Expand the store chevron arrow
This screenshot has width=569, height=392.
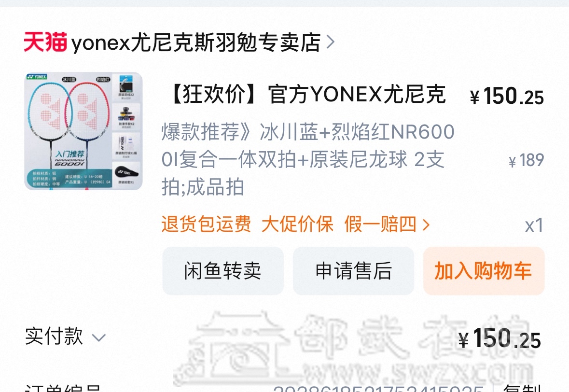pos(331,42)
